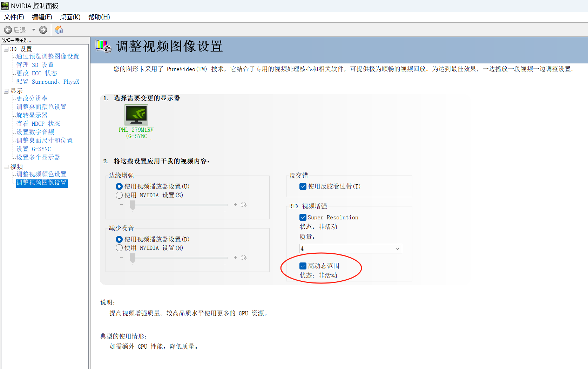The width and height of the screenshot is (588, 369).
Task: Click the 选择一项任务... header text
Action: pyautogui.click(x=16, y=40)
